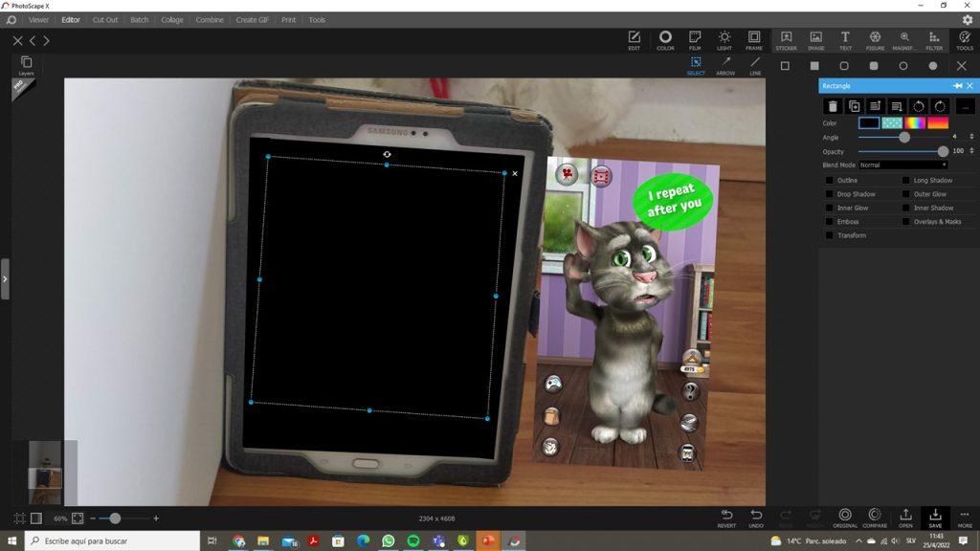Show the Original image button
The height and width of the screenshot is (551, 980).
click(845, 518)
